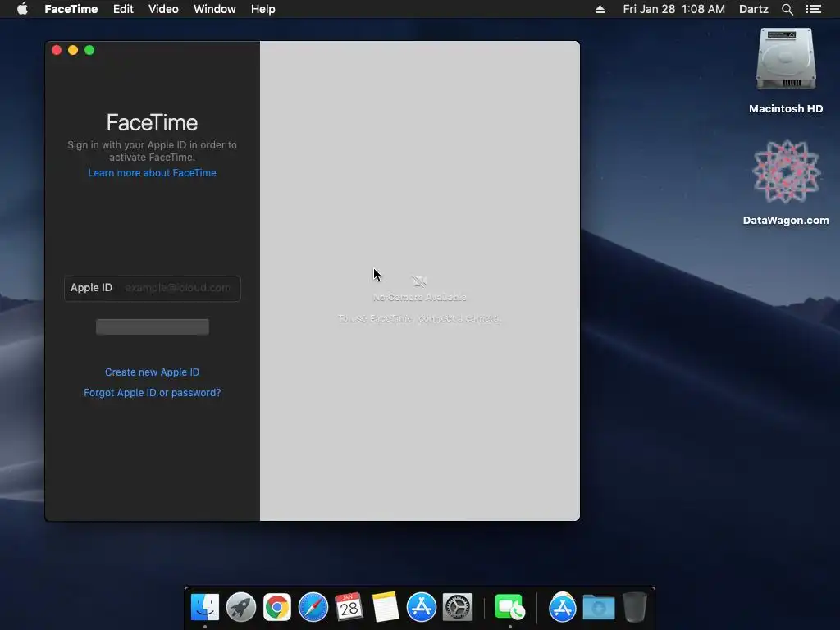This screenshot has height=630, width=840.
Task: Open the Downloads folder in Dock
Action: pos(599,608)
